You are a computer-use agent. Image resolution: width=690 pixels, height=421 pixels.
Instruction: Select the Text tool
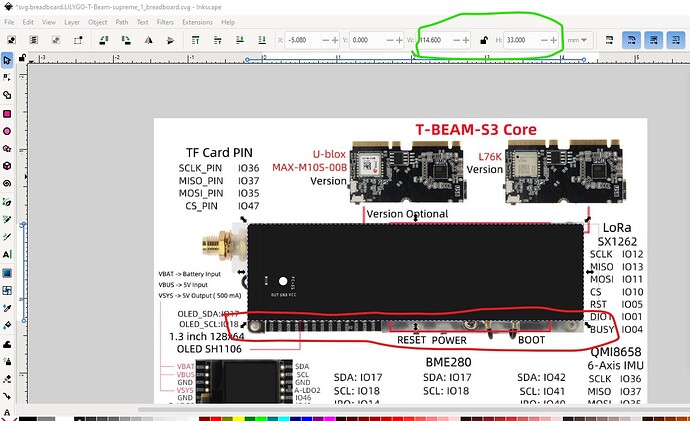pyautogui.click(x=7, y=254)
